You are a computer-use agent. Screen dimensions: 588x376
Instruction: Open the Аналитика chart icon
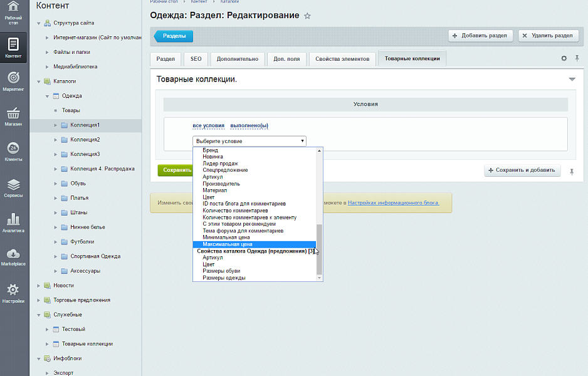point(14,222)
